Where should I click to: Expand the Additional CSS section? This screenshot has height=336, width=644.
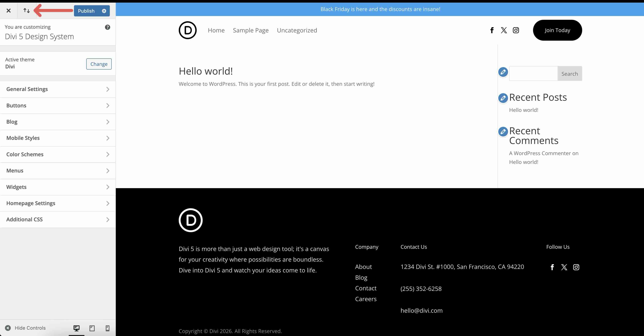58,219
